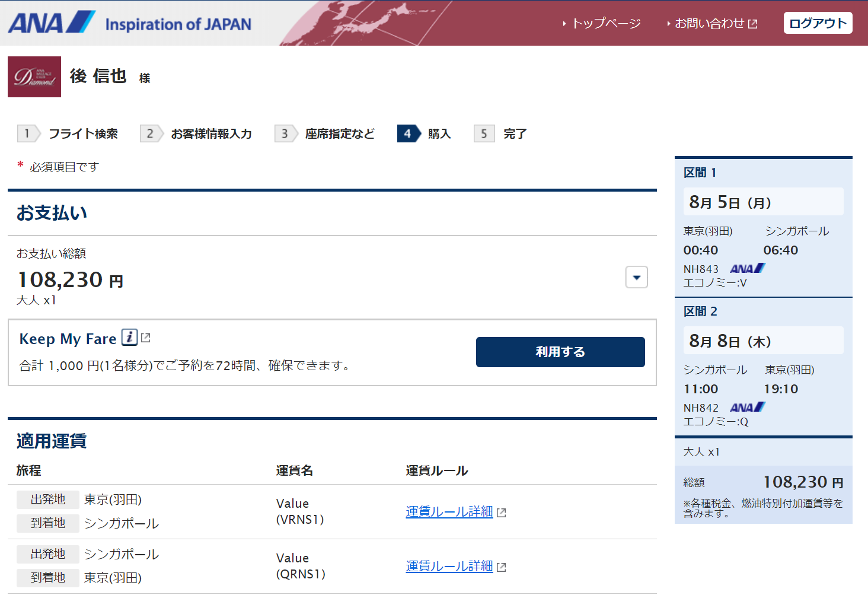Viewport: 868px width, 595px height.
Task: Click 利用する for Keep My Fare
Action: (560, 352)
